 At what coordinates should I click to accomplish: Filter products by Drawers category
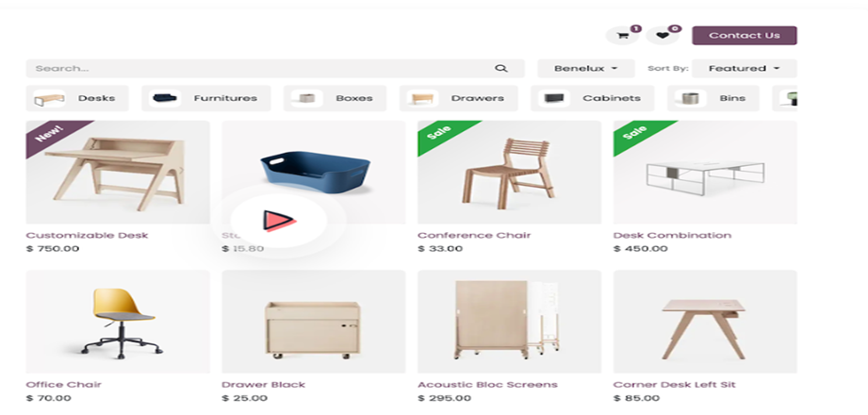pyautogui.click(x=459, y=99)
